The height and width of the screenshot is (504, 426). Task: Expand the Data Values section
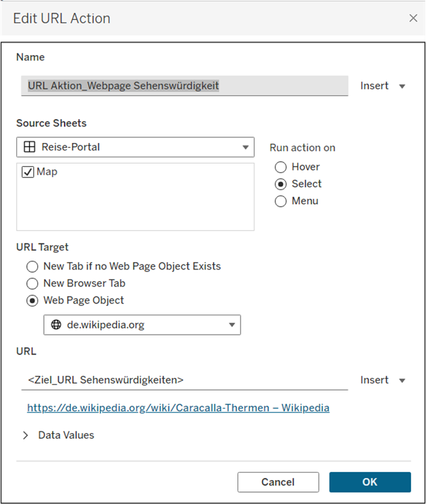[x=26, y=435]
